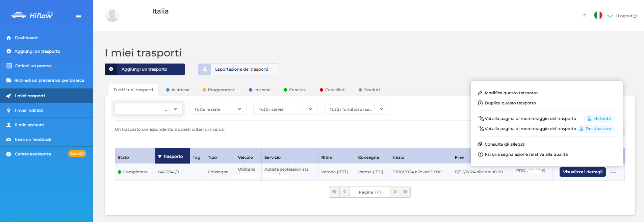Open Centro assistenza in sidebar
The height and width of the screenshot is (222, 644).
click(x=33, y=154)
